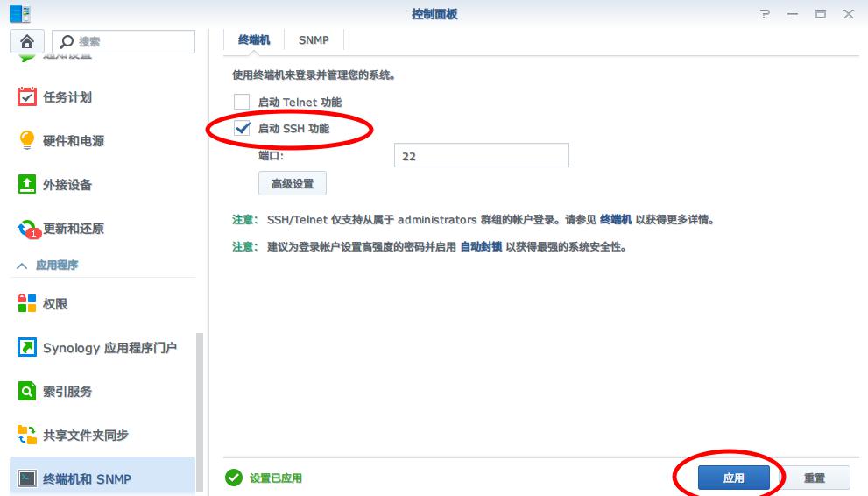Open External Devices icon
Viewport: 868px width, 496px height.
point(27,185)
